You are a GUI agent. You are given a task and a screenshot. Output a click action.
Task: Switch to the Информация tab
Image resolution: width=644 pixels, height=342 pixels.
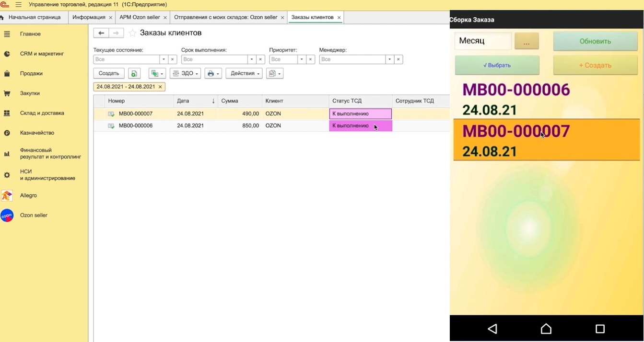click(89, 17)
